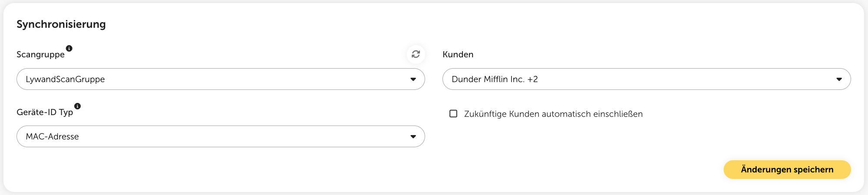Screen dimensions: 868x195
Task: Save changes with 'Änderungen speichern'
Action: 787,169
